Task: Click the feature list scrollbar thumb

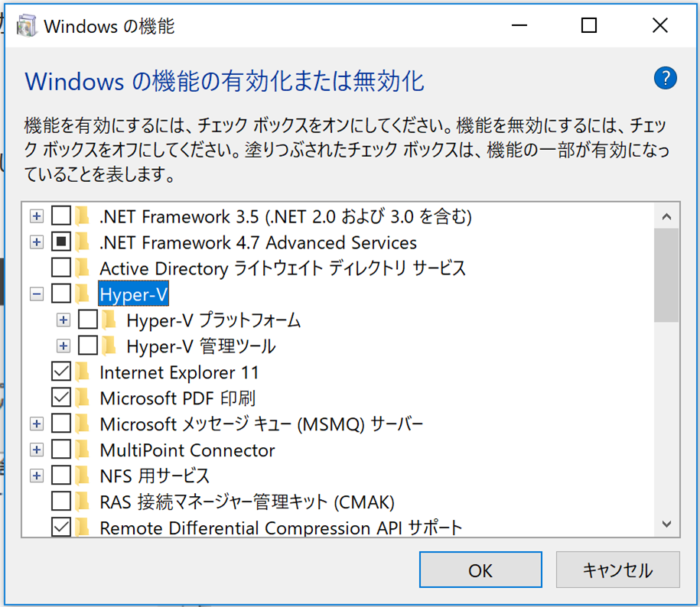Action: tap(666, 275)
